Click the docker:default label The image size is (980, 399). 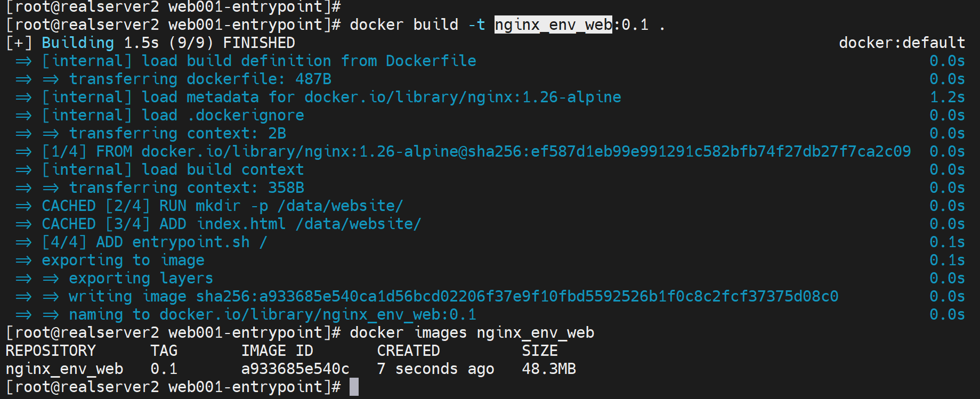902,43
